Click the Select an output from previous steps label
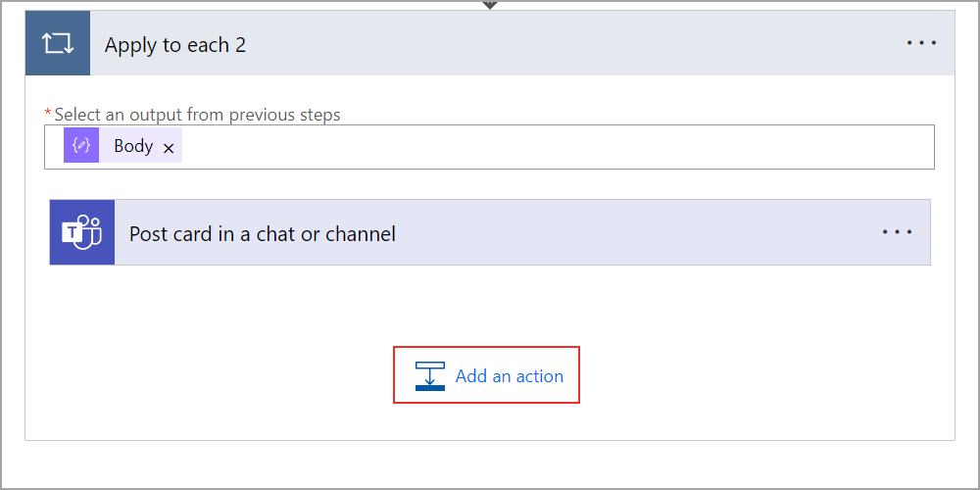Screen dimensions: 980x490 (198, 115)
